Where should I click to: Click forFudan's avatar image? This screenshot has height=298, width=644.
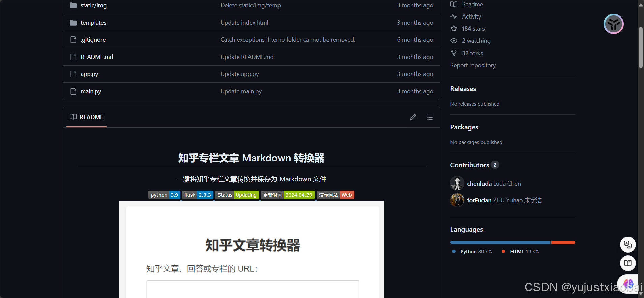[x=457, y=200]
